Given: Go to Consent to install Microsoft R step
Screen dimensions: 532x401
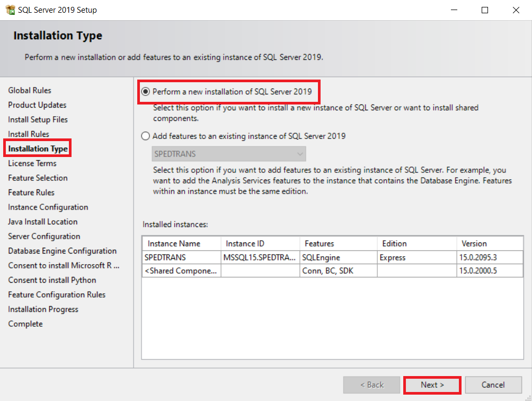Looking at the screenshot, I should click(x=64, y=266).
